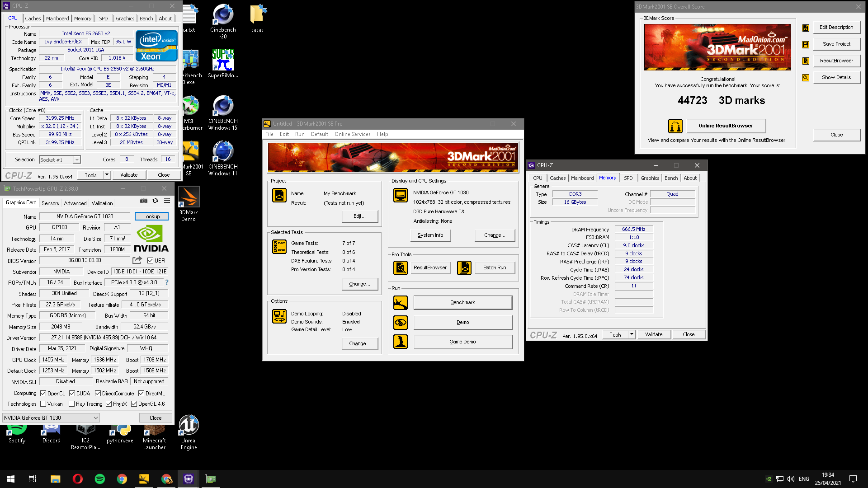Click the Game Demo icon
Screen dimensions: 868x488
401,342
